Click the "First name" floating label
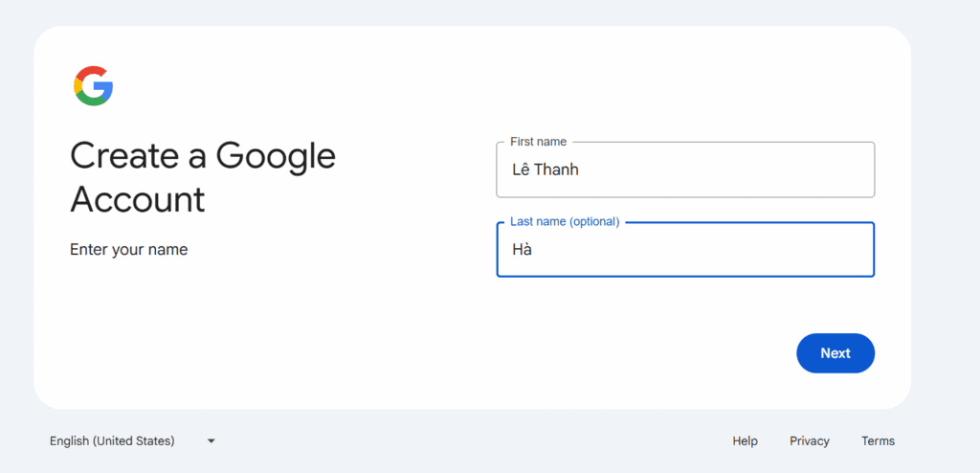 click(538, 142)
